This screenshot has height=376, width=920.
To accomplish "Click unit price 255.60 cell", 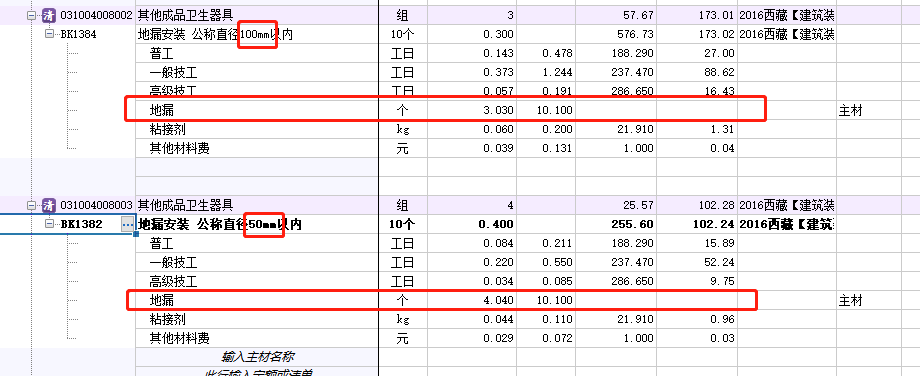I will click(x=615, y=224).
